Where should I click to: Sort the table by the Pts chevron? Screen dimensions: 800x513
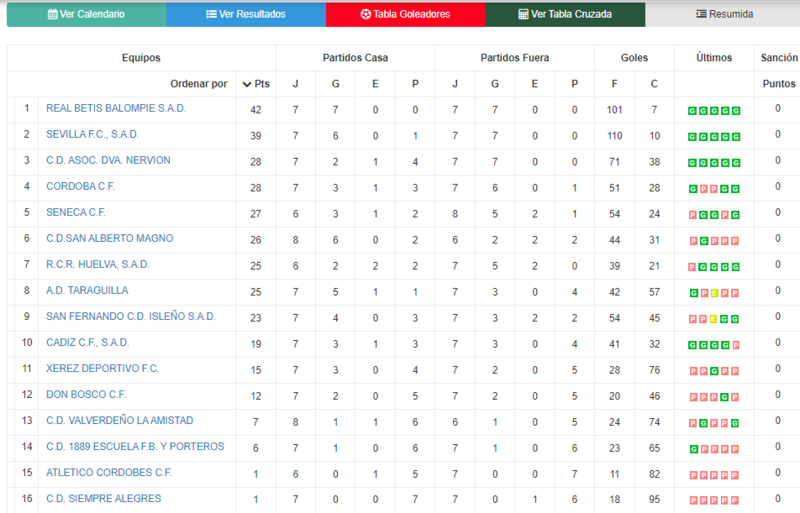click(x=247, y=84)
